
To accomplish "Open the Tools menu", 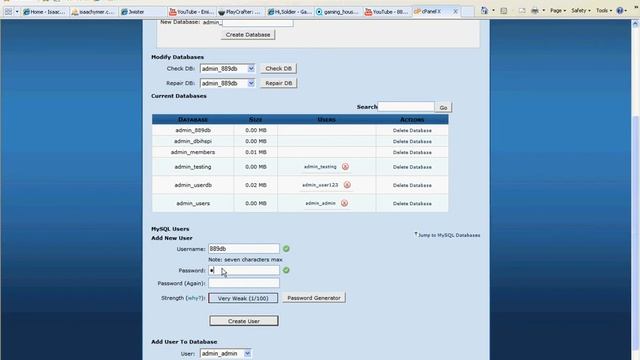I will click(604, 11).
